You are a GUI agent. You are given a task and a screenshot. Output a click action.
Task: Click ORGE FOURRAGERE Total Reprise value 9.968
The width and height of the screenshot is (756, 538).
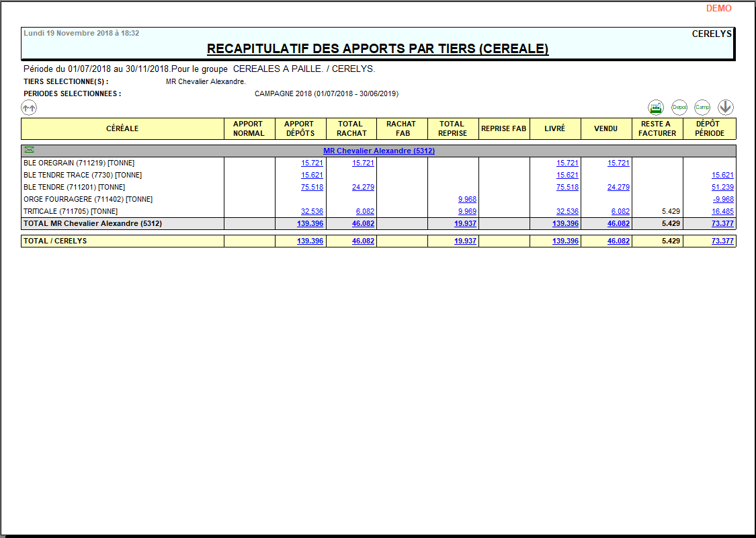[467, 200]
